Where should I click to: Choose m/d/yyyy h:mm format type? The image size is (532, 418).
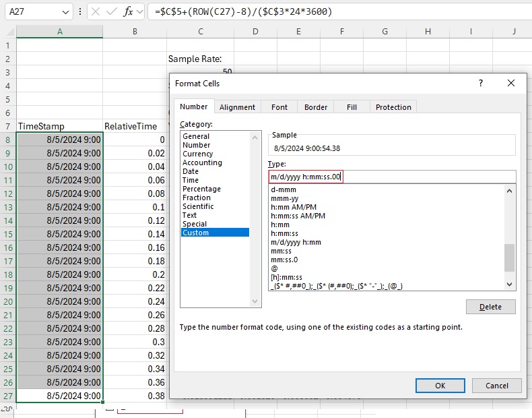pos(387,243)
